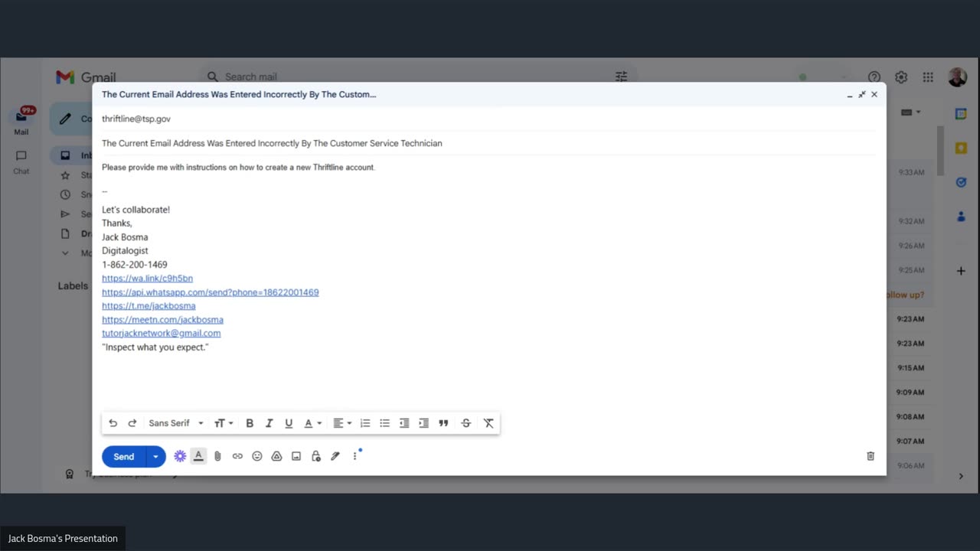Attach files with the paperclip icon
This screenshot has width=980, height=551.
(217, 456)
